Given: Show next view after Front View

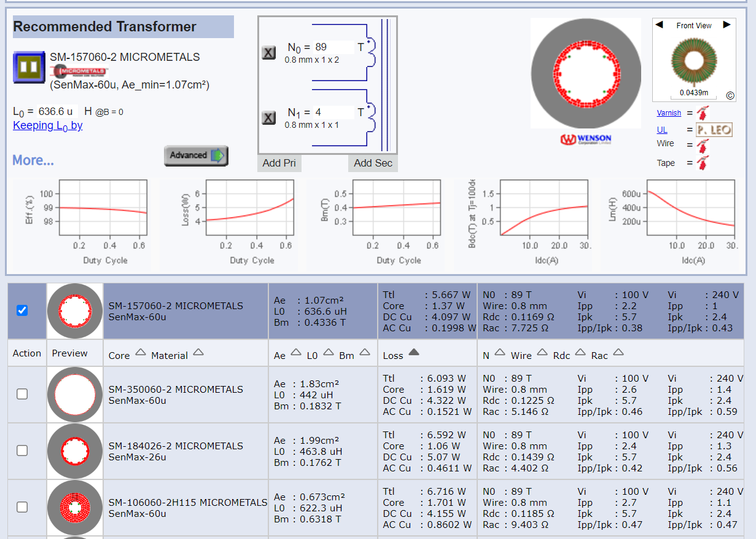Looking at the screenshot, I should pos(727,25).
